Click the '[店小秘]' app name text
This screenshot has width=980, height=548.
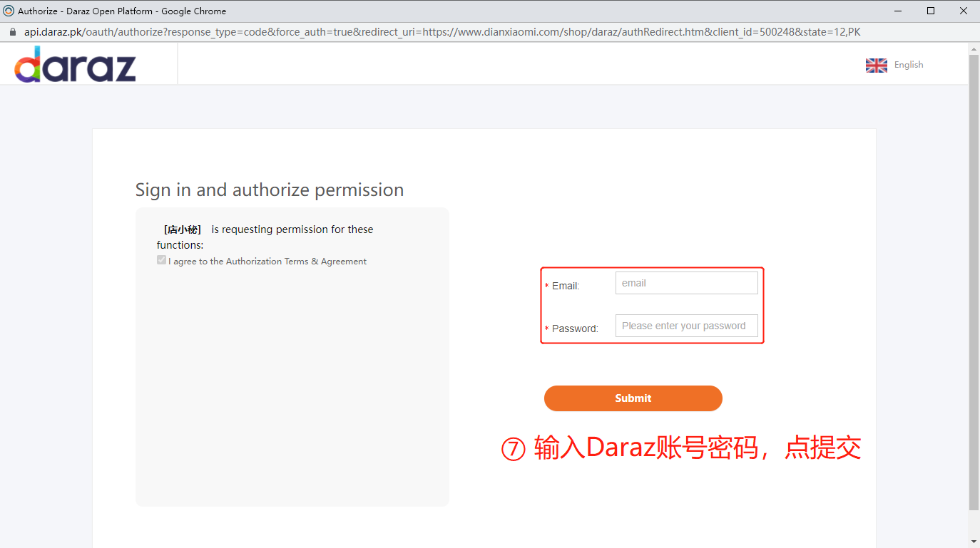click(x=183, y=229)
